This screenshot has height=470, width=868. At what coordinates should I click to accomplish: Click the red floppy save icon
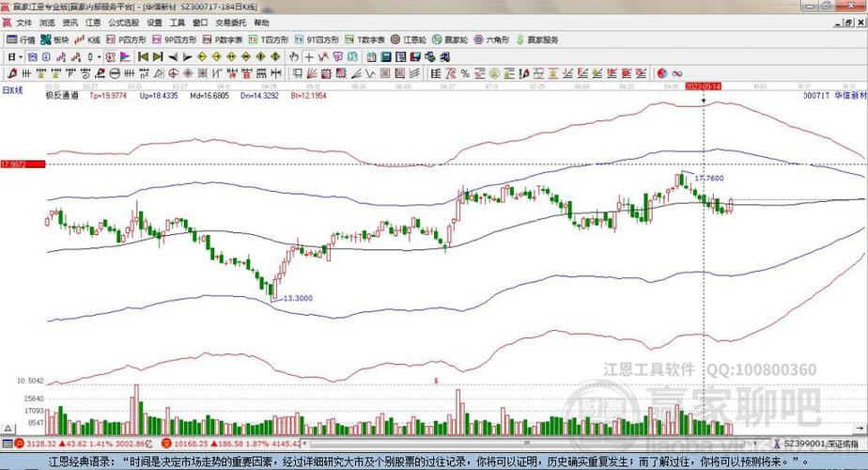tap(415, 56)
